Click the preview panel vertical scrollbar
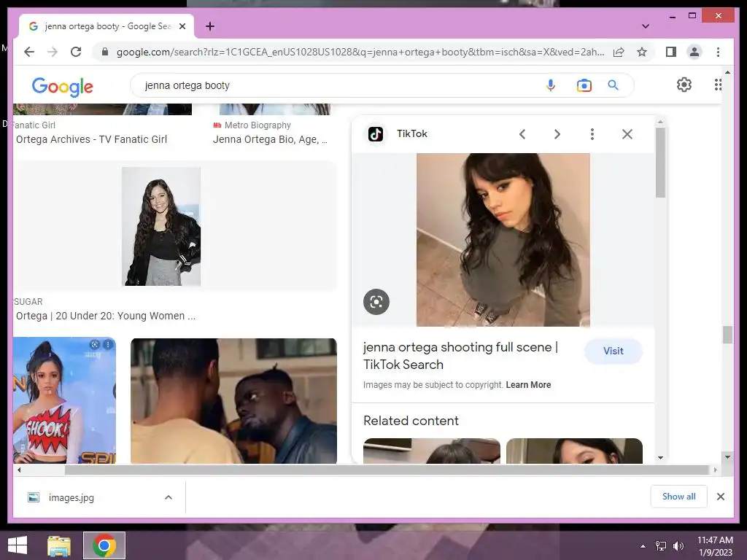Screen dimensions: 747x560 coord(660,163)
